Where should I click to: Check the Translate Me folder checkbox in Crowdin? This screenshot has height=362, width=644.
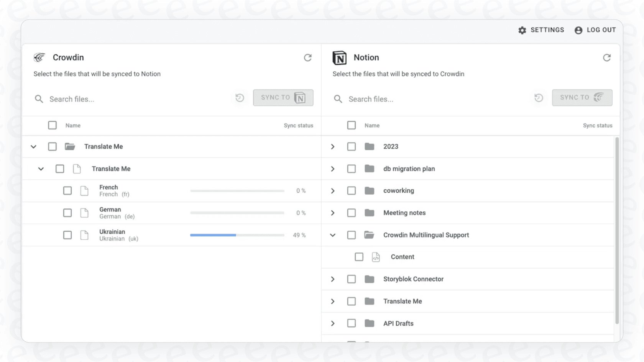pos(52,146)
